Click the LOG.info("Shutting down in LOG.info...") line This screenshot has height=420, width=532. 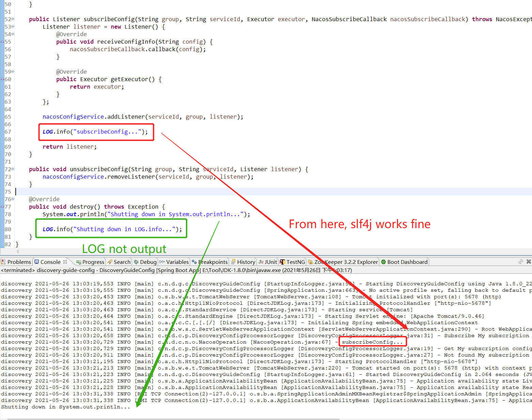click(112, 229)
